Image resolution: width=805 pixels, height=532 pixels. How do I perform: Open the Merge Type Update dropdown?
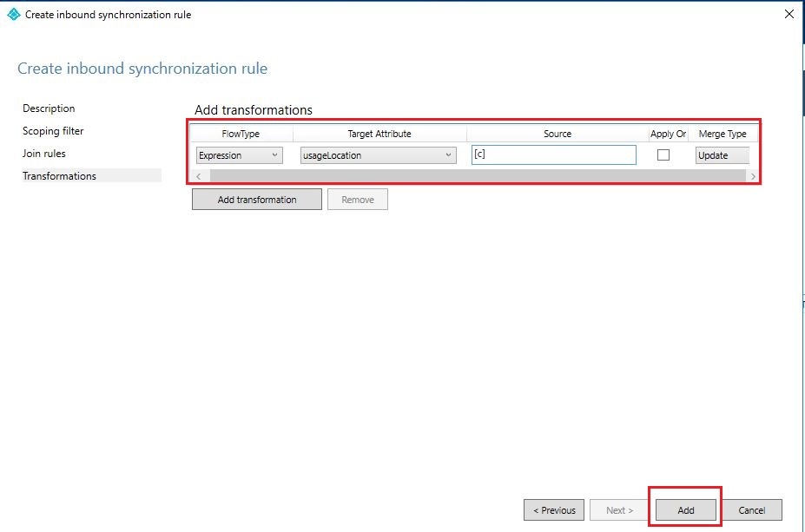pos(723,155)
